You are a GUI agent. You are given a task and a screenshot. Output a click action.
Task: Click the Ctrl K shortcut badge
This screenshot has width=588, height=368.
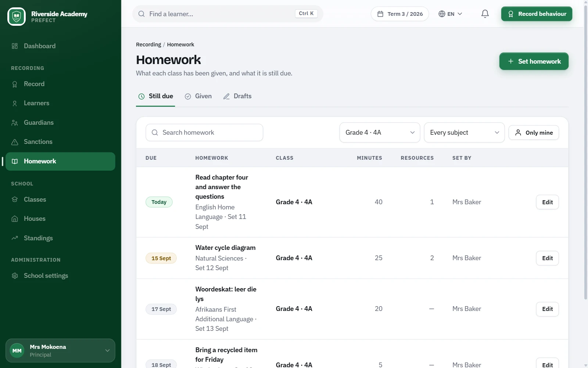tap(306, 14)
